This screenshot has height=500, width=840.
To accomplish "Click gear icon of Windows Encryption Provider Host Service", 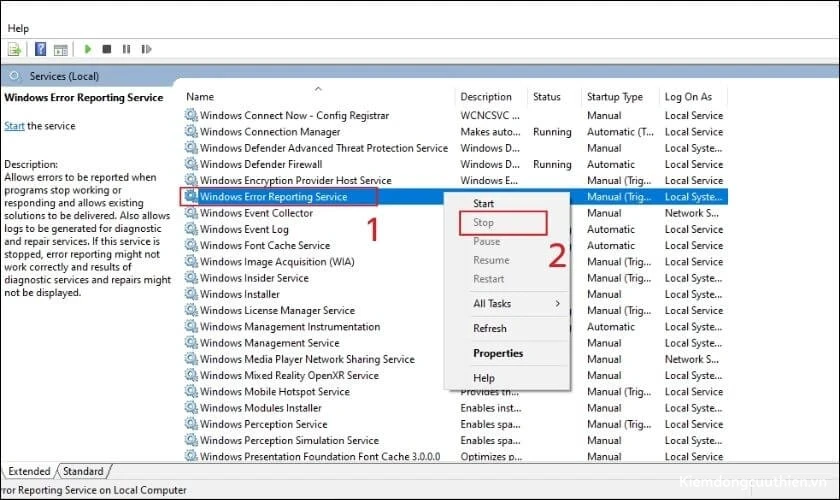I will coord(191,180).
